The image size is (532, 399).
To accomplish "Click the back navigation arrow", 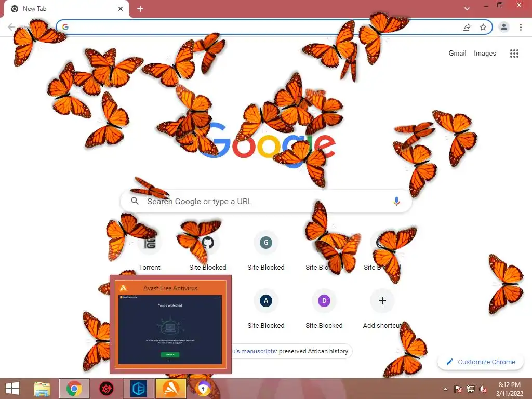I will [x=11, y=27].
